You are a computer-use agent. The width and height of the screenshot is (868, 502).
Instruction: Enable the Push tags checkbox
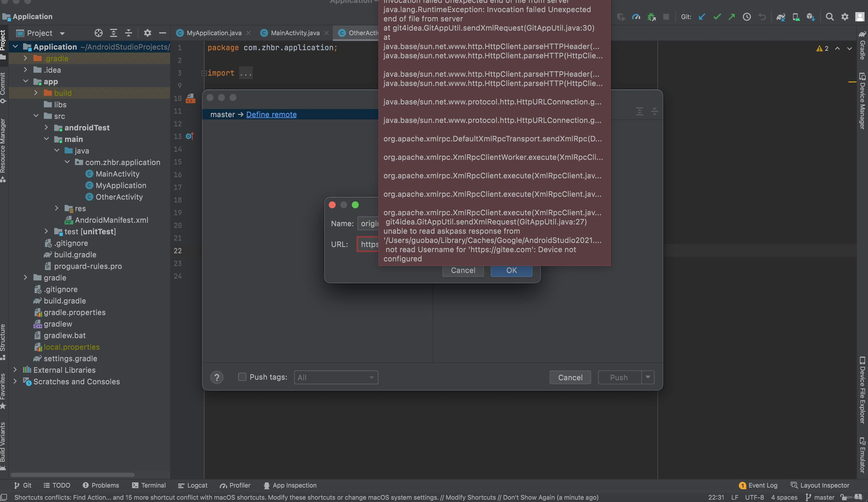tap(242, 377)
